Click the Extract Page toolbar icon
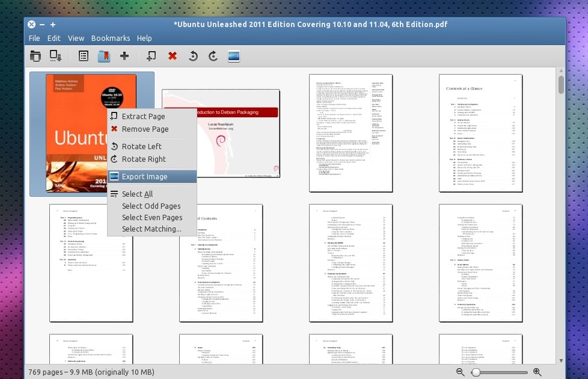Viewport: 588px width, 379px height. (152, 56)
